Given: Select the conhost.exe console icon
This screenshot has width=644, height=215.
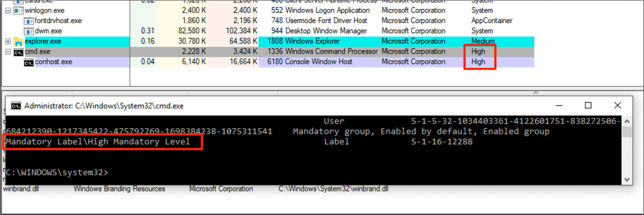Looking at the screenshot, I should 28,62.
